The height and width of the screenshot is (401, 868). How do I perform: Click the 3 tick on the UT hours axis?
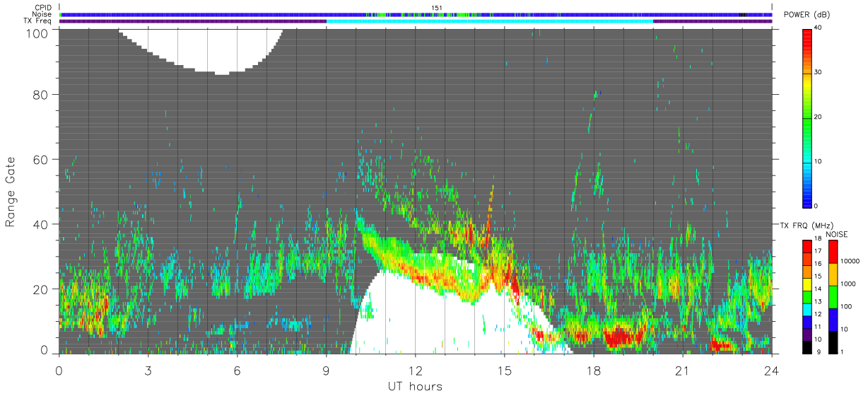coord(148,371)
